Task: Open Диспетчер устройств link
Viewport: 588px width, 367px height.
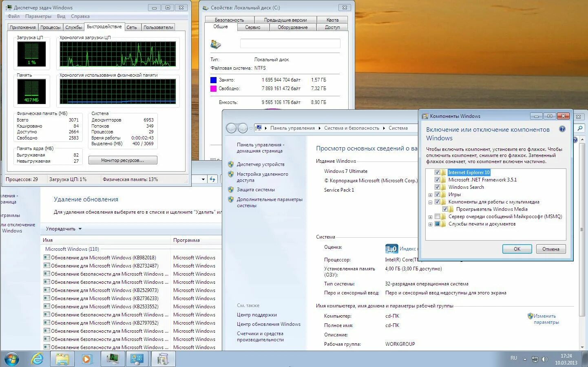Action: coord(261,164)
